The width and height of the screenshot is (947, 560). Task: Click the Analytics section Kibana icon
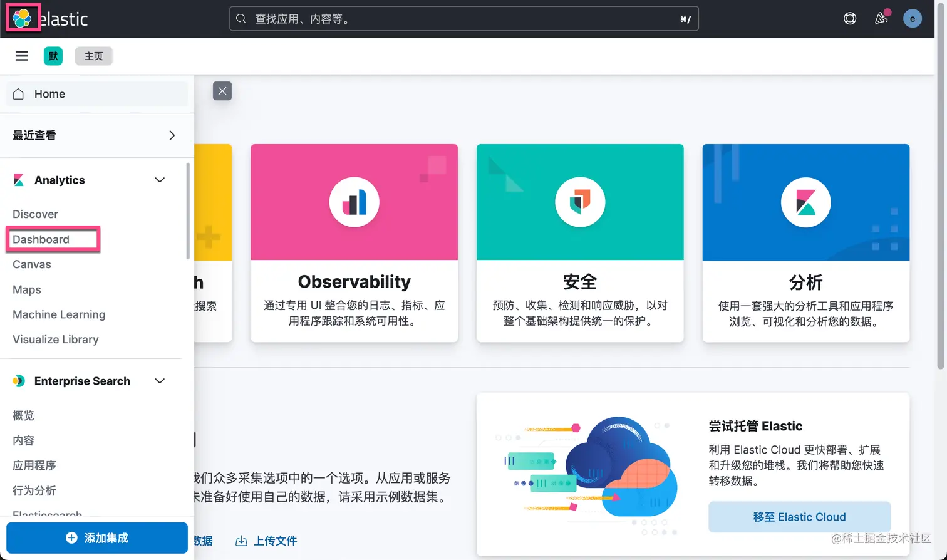(x=19, y=180)
